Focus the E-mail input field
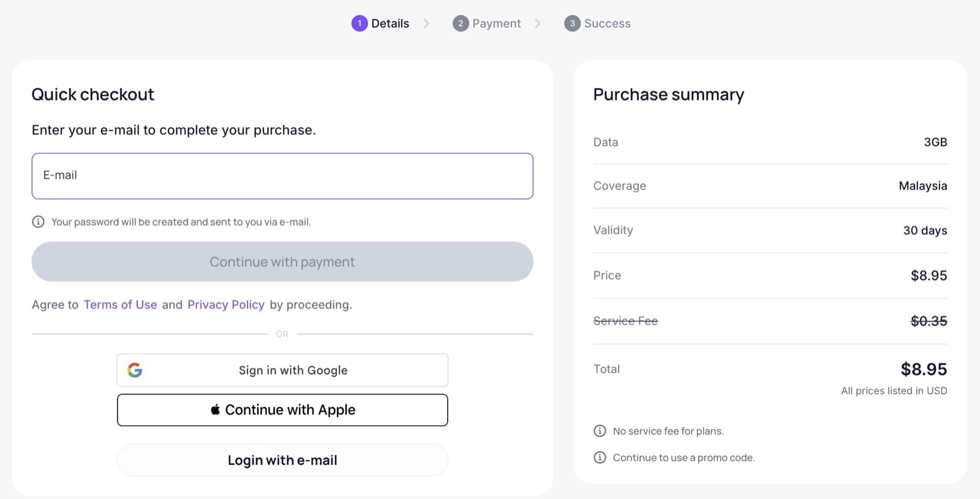Viewport: 980px width, 499px height. coord(282,176)
